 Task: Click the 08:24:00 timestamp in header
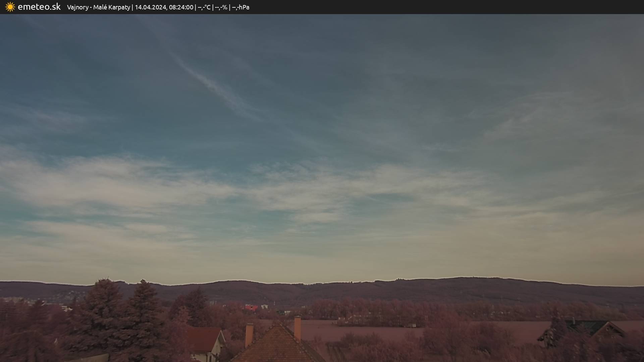(x=181, y=7)
